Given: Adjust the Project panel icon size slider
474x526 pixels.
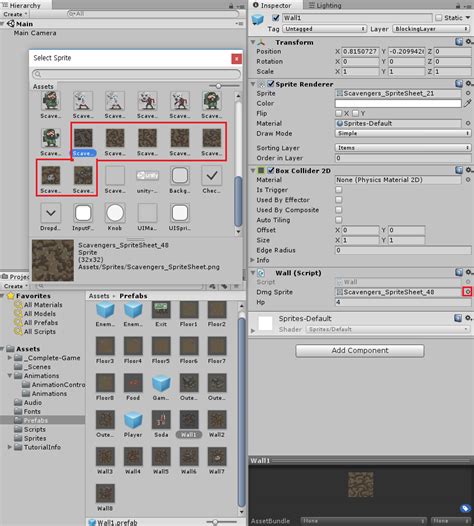Looking at the screenshot, I should pyautogui.click(x=215, y=522).
